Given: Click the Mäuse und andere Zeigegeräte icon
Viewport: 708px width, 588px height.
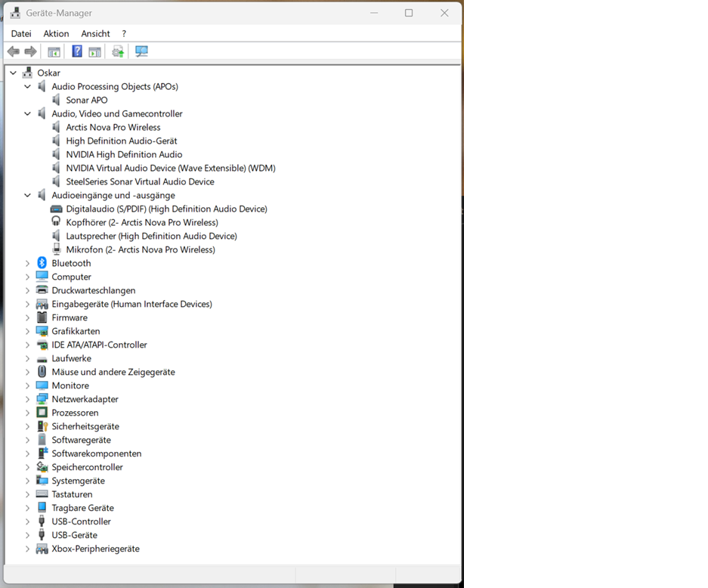Looking at the screenshot, I should click(x=42, y=372).
